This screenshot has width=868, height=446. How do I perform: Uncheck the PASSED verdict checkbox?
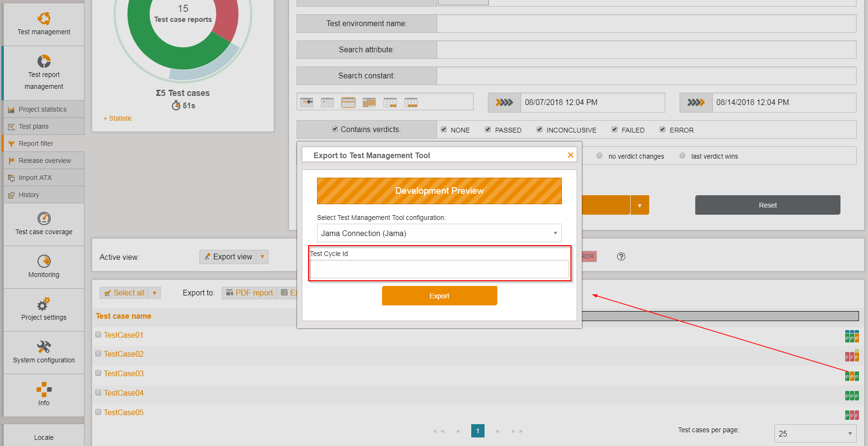(488, 130)
